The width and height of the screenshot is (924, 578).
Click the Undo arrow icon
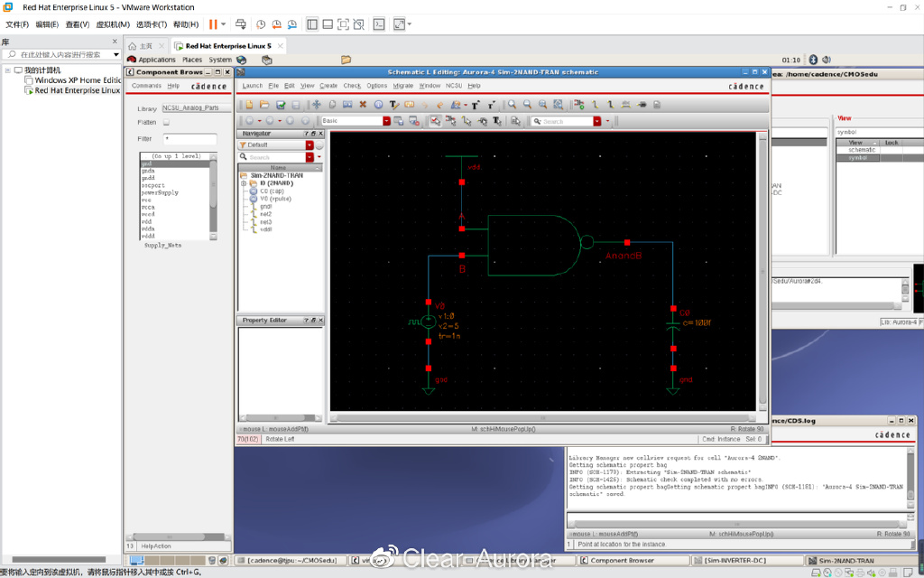coord(424,105)
